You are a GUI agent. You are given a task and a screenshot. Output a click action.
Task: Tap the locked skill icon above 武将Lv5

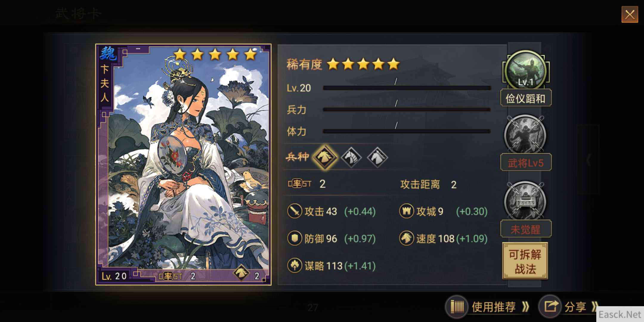click(x=525, y=135)
